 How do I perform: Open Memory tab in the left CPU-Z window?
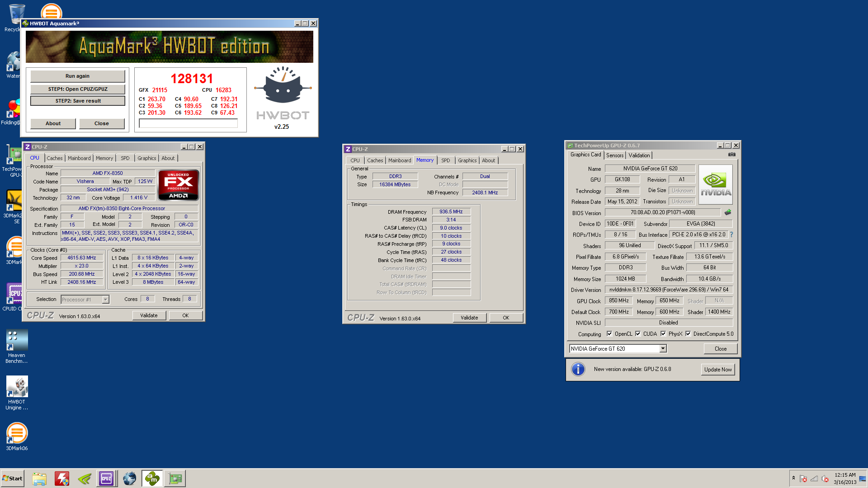pos(104,158)
